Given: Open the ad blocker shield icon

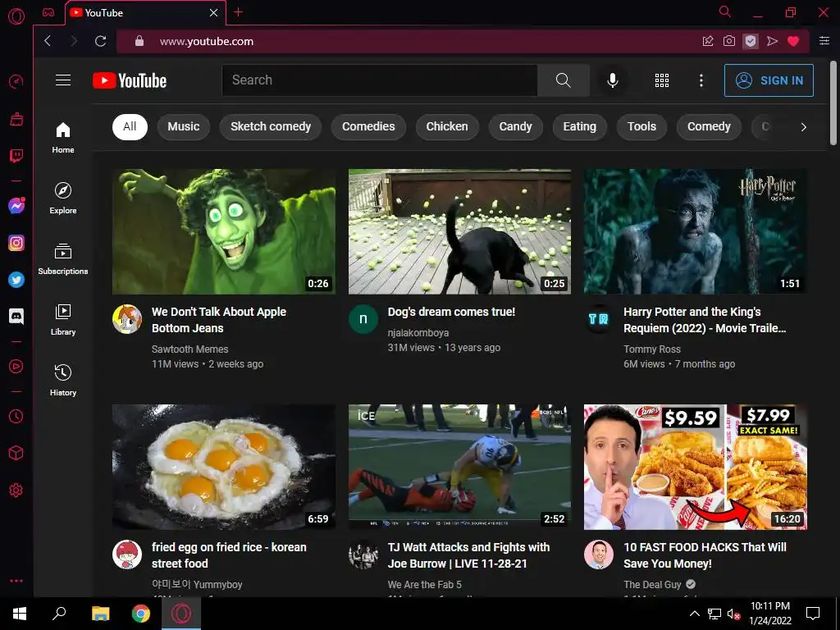Looking at the screenshot, I should coord(751,41).
